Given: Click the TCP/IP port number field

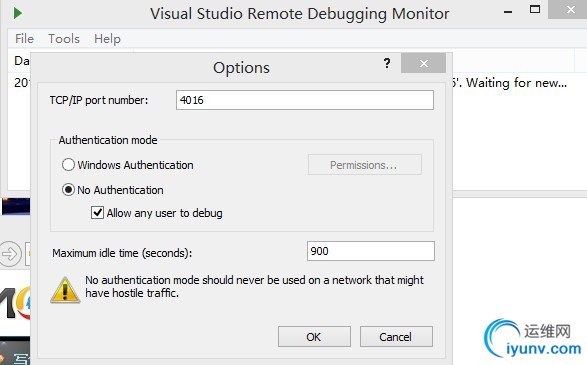Looking at the screenshot, I should coord(305,100).
